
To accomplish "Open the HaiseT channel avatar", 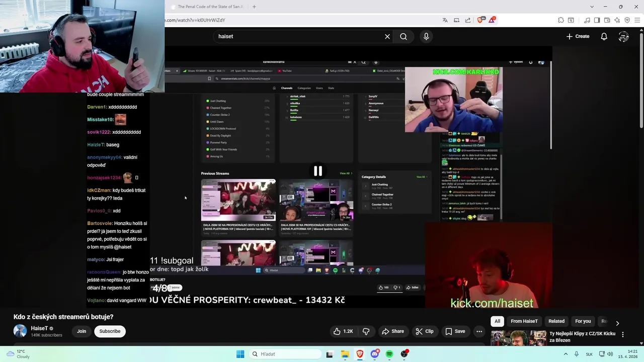I will 20,331.
